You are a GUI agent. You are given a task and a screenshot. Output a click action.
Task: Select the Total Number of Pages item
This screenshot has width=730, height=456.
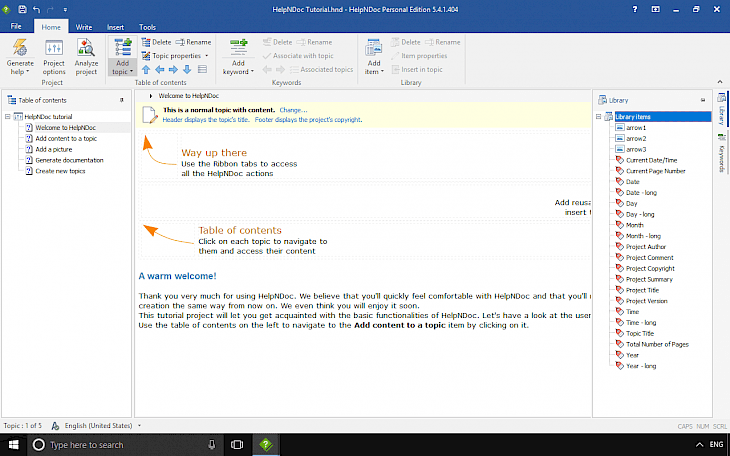click(657, 344)
